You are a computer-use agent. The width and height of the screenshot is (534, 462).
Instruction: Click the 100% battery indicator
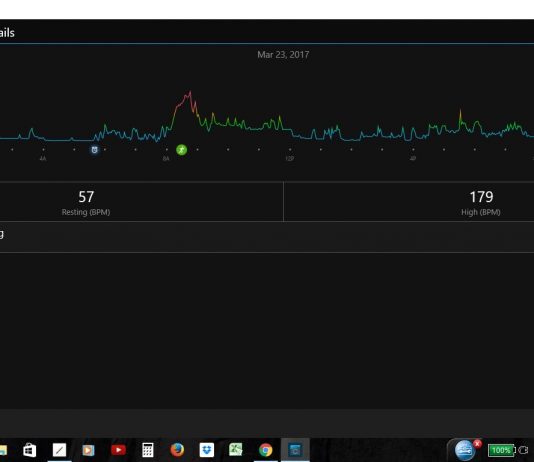pyautogui.click(x=501, y=450)
